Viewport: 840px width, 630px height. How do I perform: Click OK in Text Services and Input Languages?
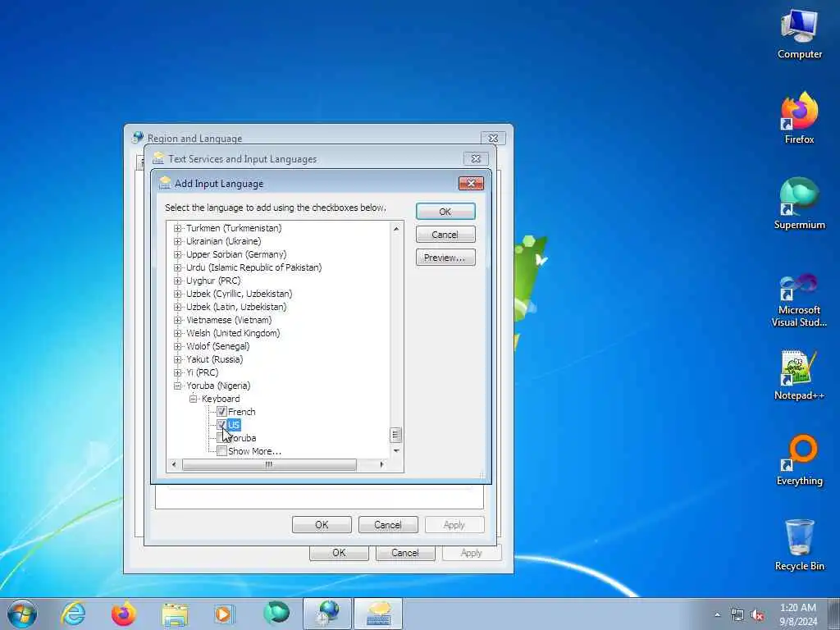(x=322, y=525)
